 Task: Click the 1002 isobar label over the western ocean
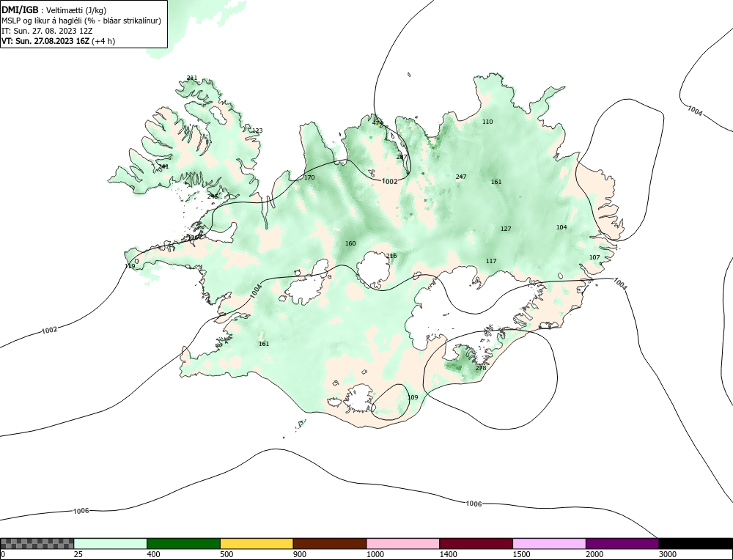pyautogui.click(x=50, y=330)
